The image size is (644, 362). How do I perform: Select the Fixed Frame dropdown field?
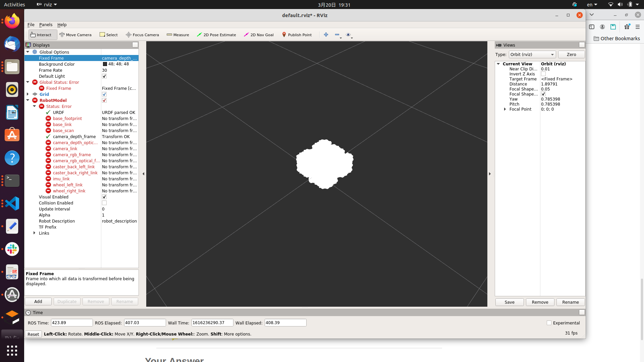119,58
